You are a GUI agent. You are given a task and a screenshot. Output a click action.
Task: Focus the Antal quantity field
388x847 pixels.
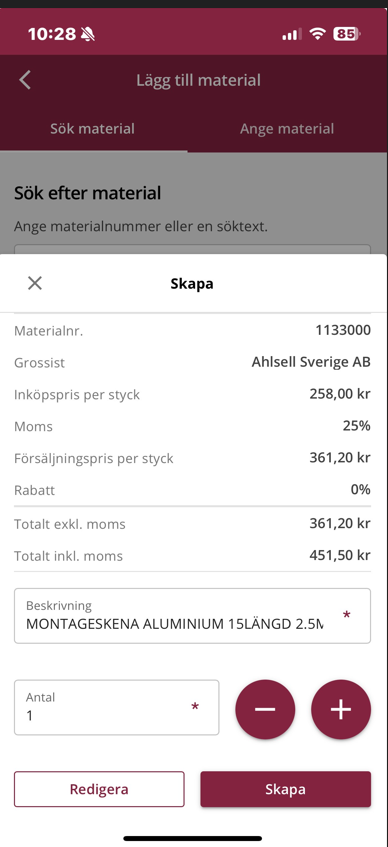[x=117, y=707]
